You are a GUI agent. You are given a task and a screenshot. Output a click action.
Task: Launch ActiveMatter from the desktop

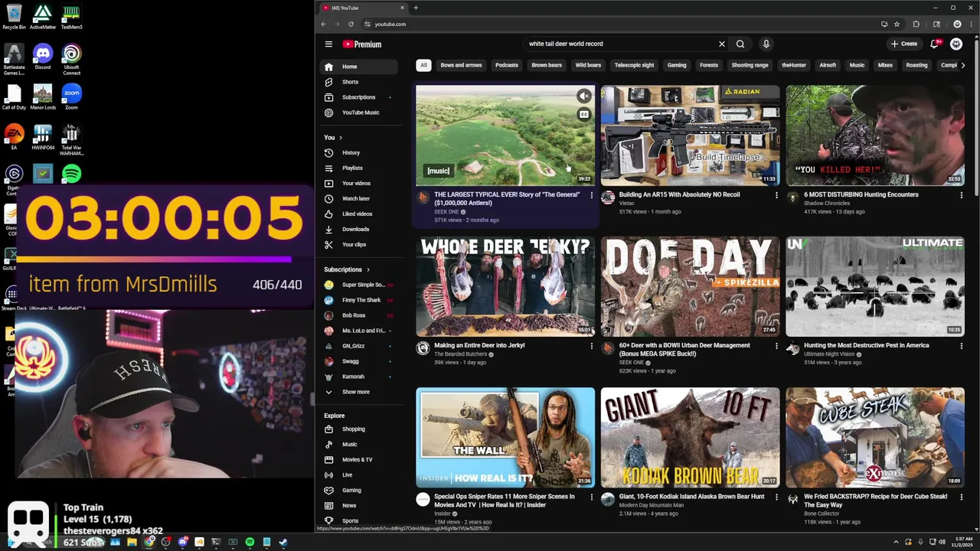pyautogui.click(x=42, y=17)
